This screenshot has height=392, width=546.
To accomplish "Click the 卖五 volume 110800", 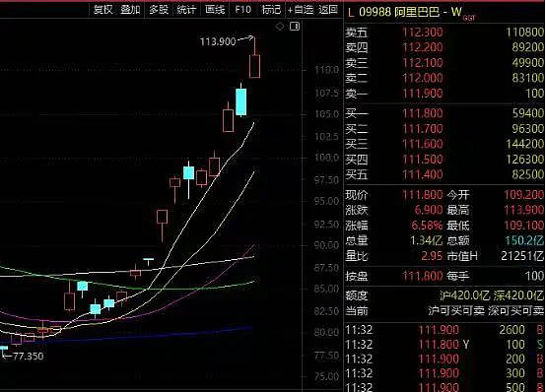I will (524, 33).
